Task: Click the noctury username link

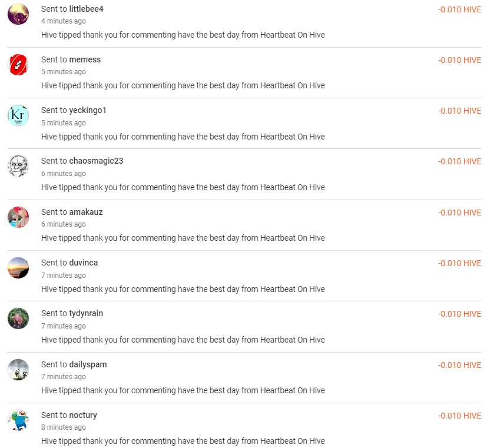Action: [83, 415]
